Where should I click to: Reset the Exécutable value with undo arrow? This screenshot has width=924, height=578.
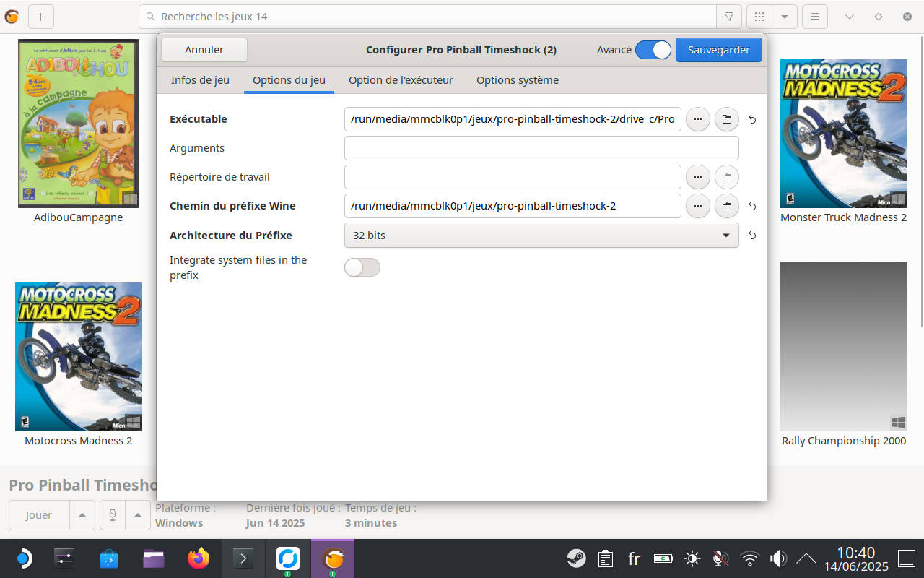click(x=752, y=119)
